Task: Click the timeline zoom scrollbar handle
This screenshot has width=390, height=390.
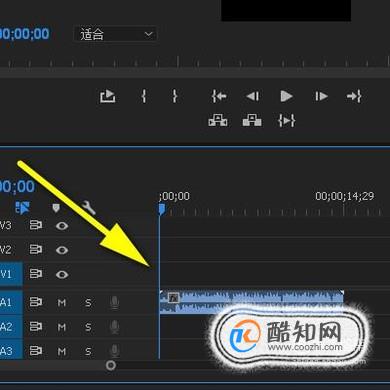Action: coord(111,365)
